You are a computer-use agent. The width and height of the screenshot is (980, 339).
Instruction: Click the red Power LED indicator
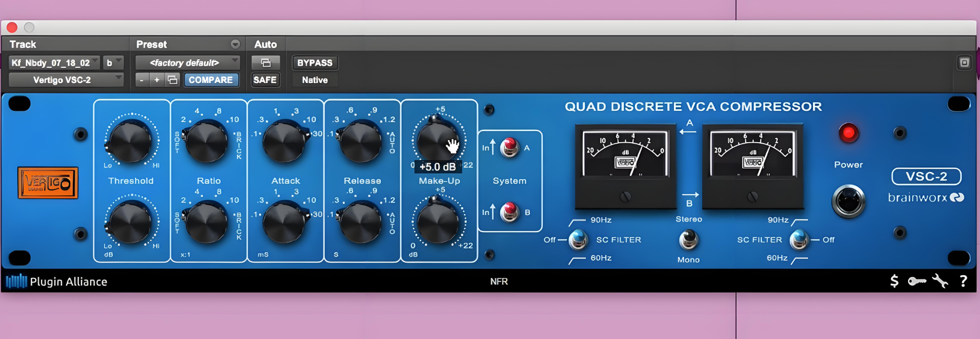(x=848, y=133)
